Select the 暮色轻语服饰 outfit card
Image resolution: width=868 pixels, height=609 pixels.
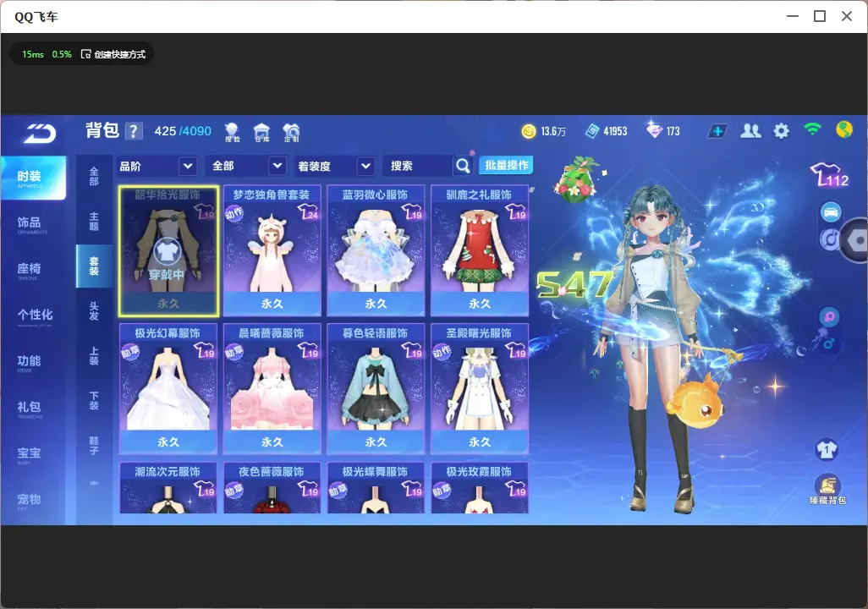376,389
